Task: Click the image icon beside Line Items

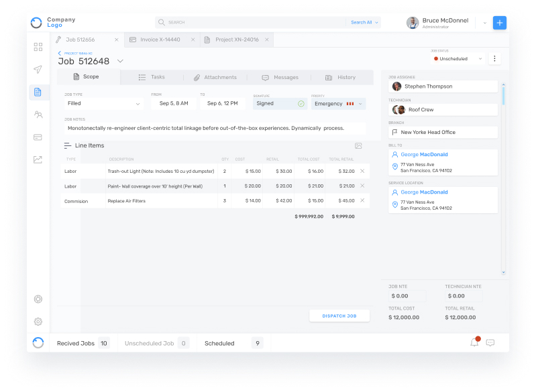Action: click(358, 145)
